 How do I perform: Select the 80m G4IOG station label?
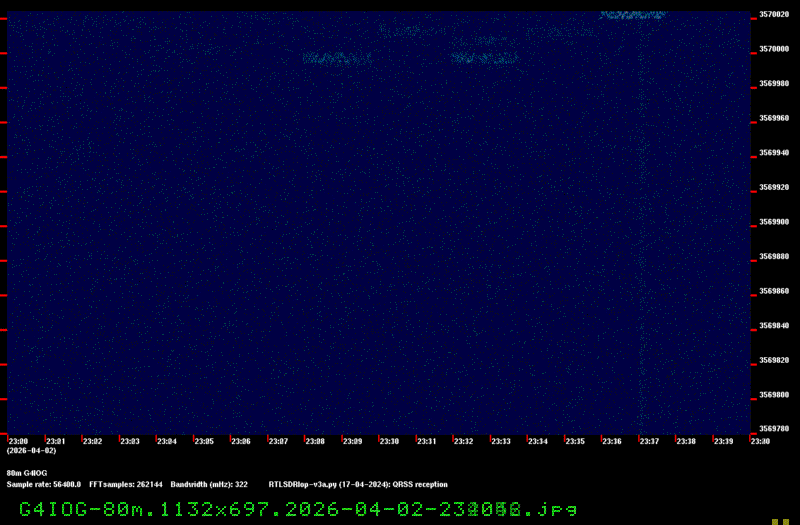point(27,473)
